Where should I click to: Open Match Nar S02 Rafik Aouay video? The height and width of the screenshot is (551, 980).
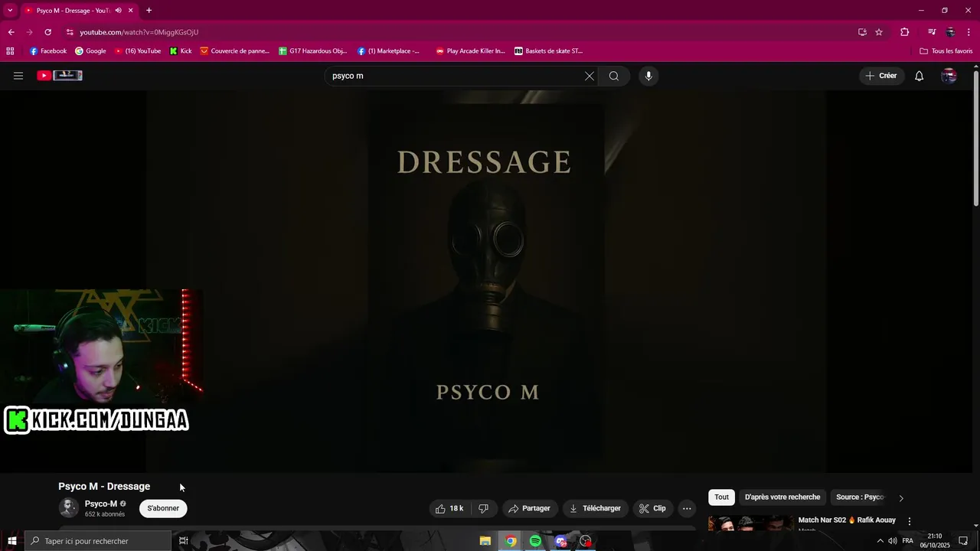(x=847, y=520)
